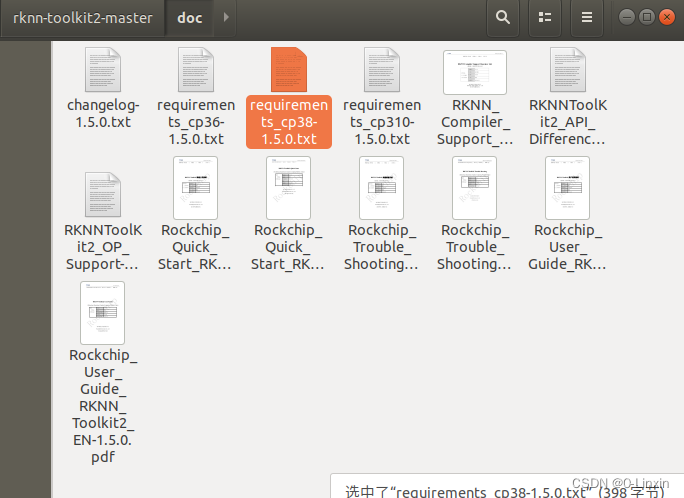Image resolution: width=684 pixels, height=498 pixels.
Task: Select RKNNToolKit2_API_Difference file icon
Action: 568,70
